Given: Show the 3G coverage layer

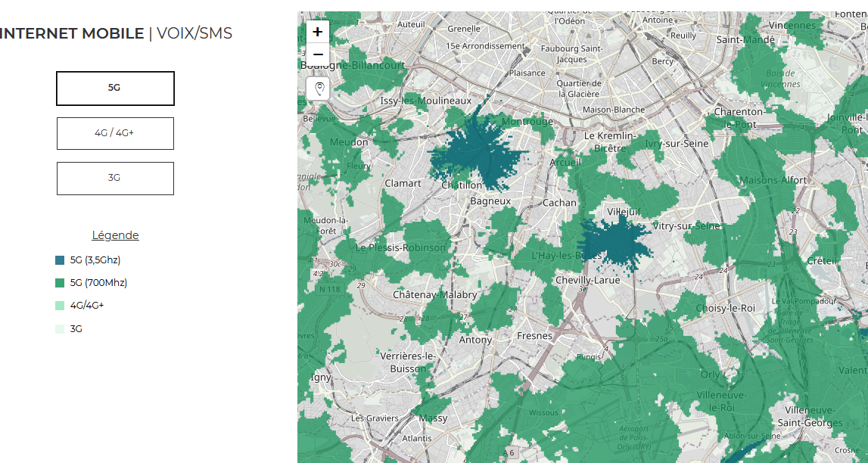Looking at the screenshot, I should 115,178.
